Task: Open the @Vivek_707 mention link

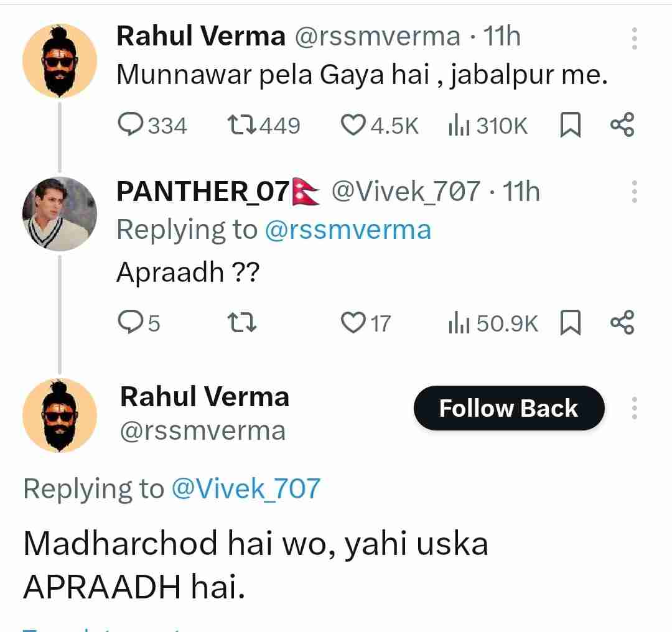Action: tap(245, 489)
